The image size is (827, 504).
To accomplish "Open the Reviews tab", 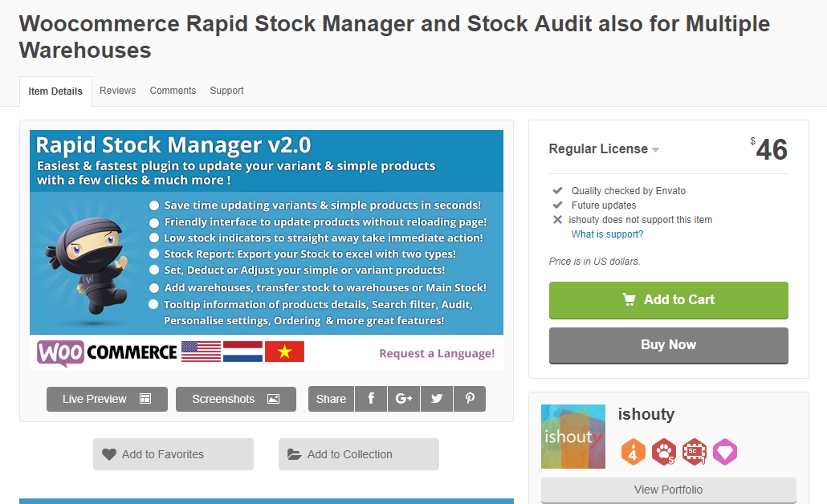I will [117, 91].
